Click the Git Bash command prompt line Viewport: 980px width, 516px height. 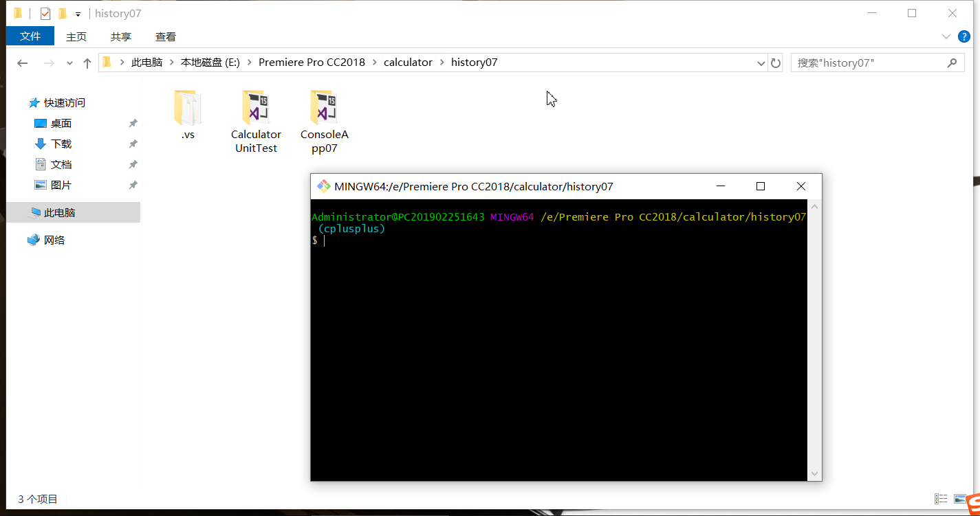coord(558,240)
